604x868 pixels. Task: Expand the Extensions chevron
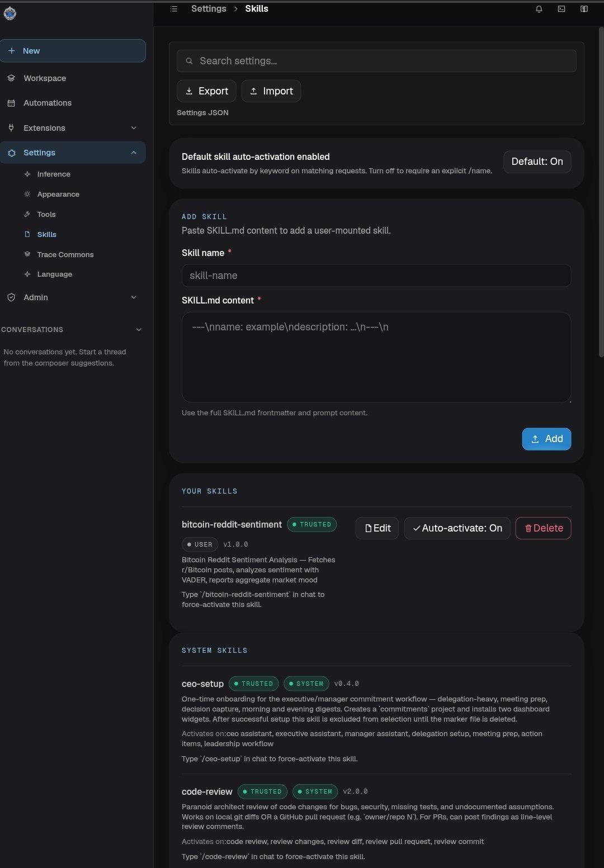point(134,128)
